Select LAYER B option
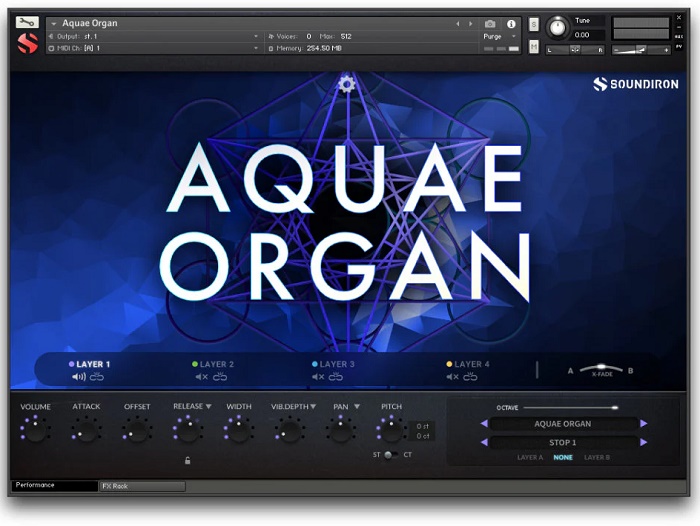 [597, 457]
